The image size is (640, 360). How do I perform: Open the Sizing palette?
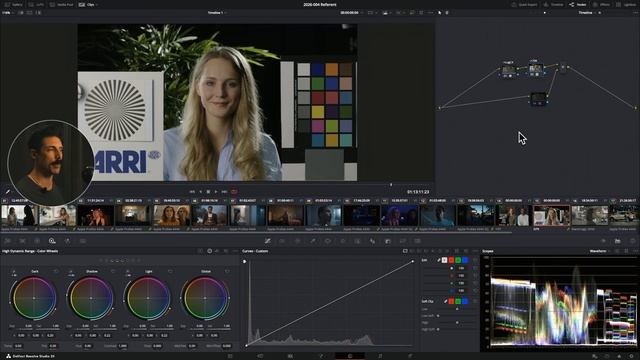click(403, 241)
